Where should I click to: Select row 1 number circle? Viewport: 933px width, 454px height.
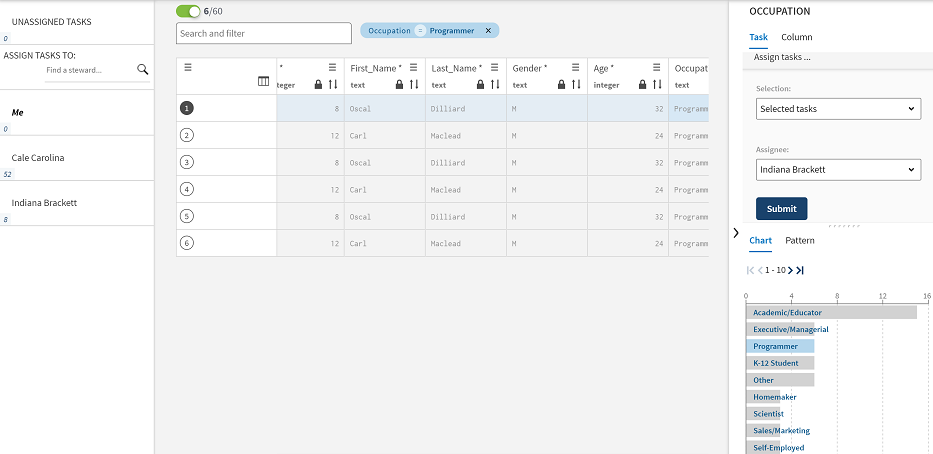187,108
